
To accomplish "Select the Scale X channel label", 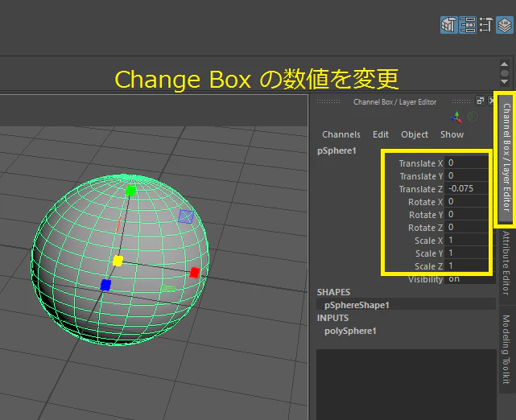I will pos(429,241).
